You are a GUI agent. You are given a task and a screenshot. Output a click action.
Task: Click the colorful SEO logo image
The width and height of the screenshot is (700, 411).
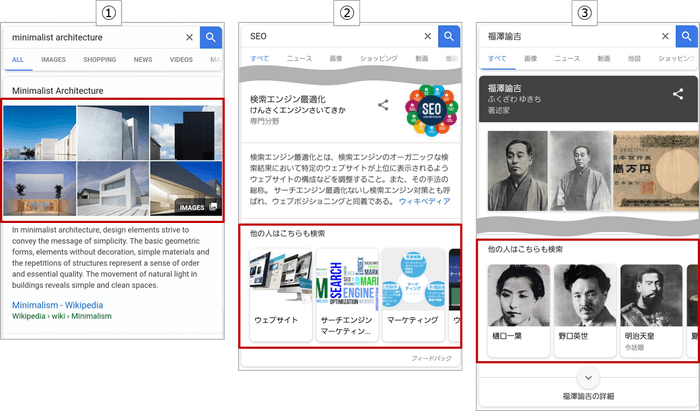point(433,109)
